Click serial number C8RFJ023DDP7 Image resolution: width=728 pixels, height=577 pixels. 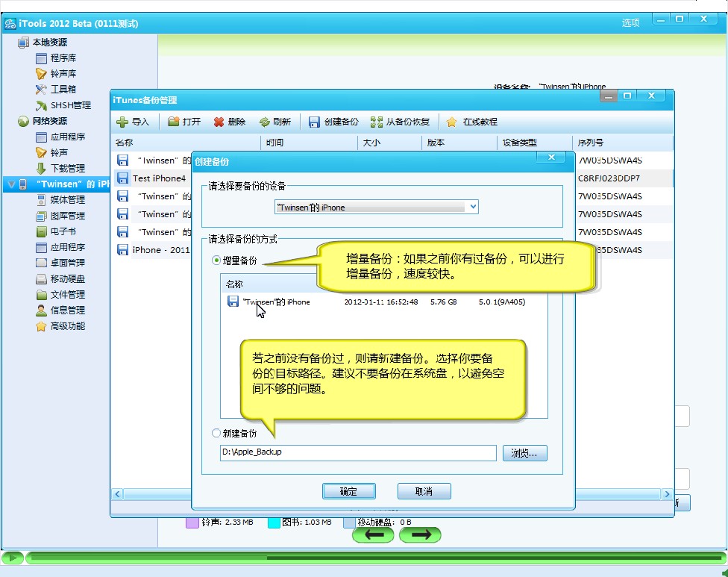[609, 178]
